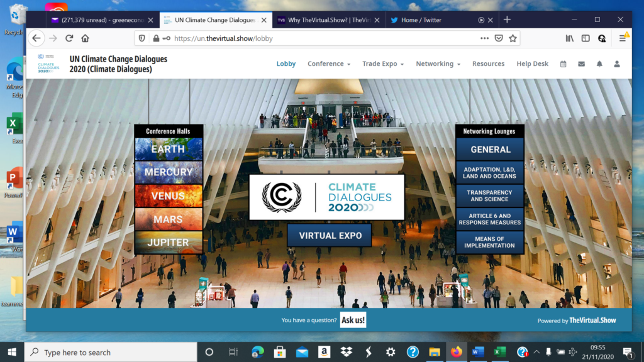Image resolution: width=644 pixels, height=362 pixels.
Task: Close the Why TheVirtual.Show tab
Action: pyautogui.click(x=377, y=19)
